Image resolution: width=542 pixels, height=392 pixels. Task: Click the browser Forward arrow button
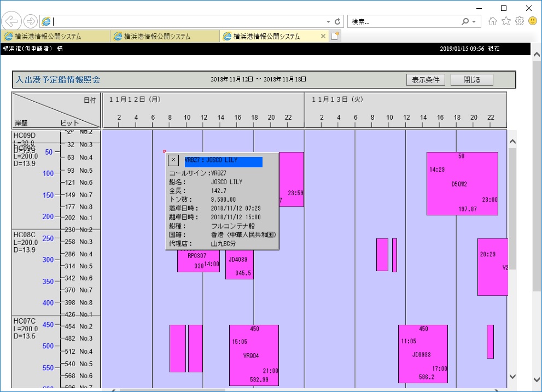click(x=31, y=21)
